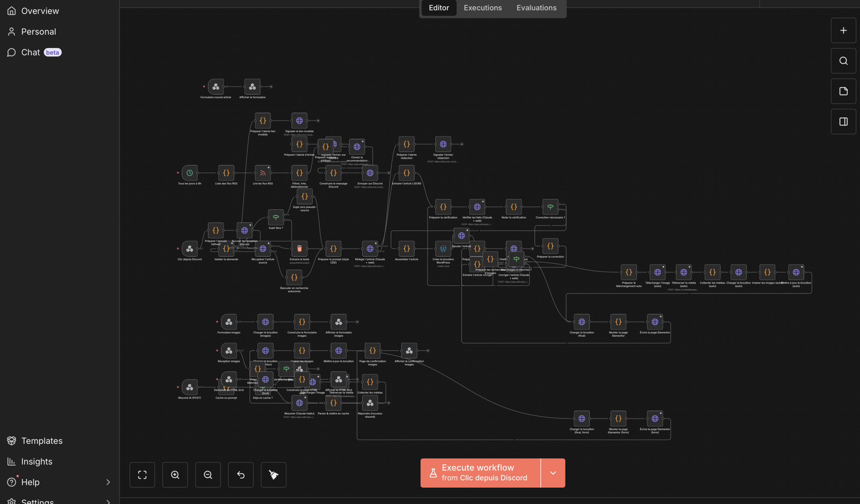Viewport: 860px width, 504px height.
Task: Select the 'Résumé IA (POST)' webhook node
Action: coord(190,387)
